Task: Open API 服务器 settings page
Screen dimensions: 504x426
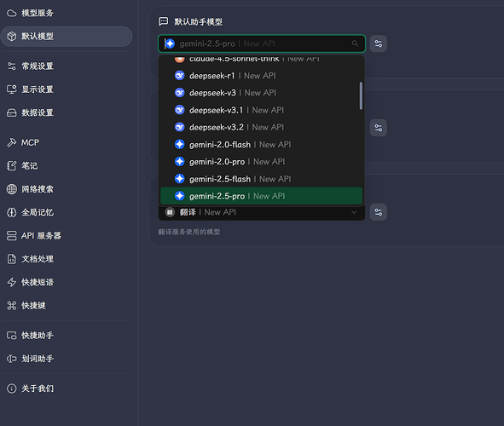Action: click(67, 236)
